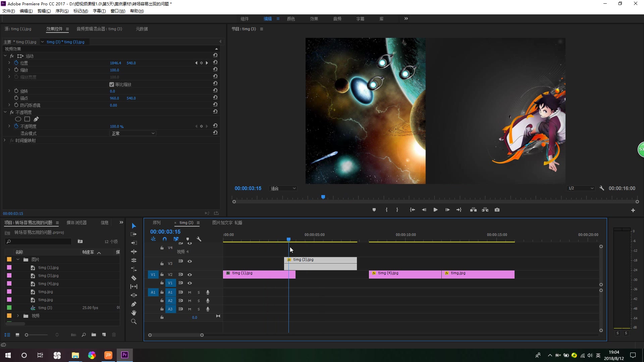Solo audio track A2
The image size is (644, 362).
pyautogui.click(x=199, y=301)
